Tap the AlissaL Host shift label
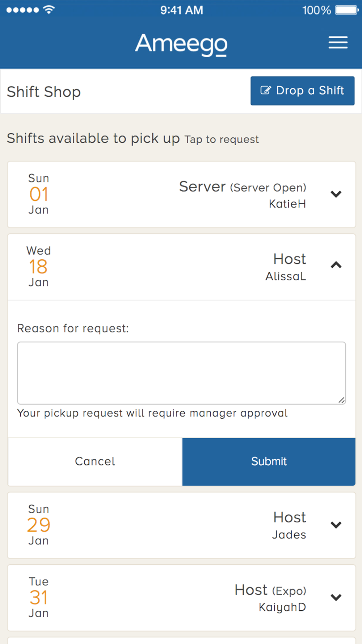This screenshot has height=644, width=362. coord(286,267)
